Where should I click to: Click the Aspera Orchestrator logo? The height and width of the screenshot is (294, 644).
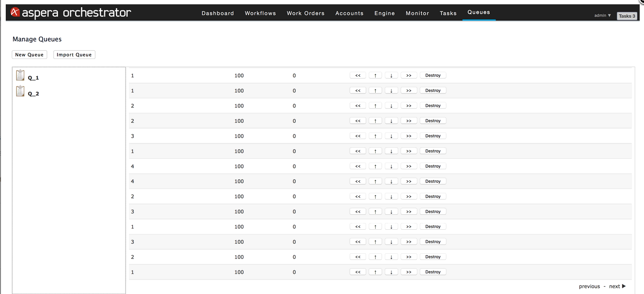70,12
